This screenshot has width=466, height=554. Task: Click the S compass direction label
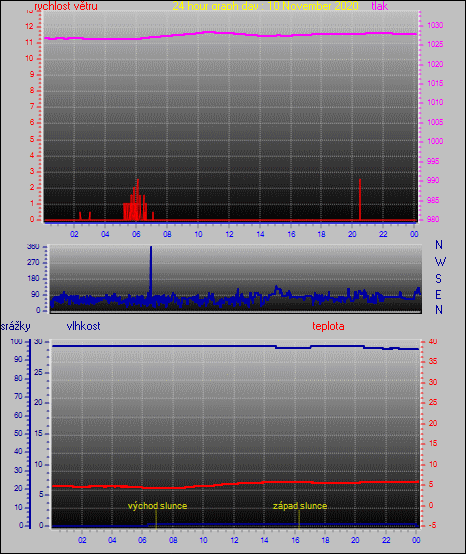pos(438,279)
